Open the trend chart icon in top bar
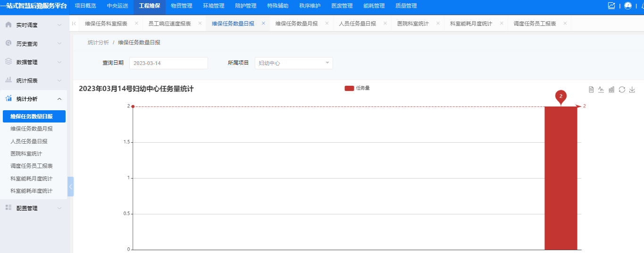The image size is (644, 253). point(611,6)
